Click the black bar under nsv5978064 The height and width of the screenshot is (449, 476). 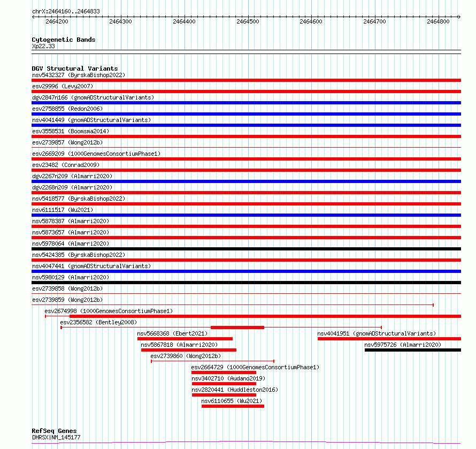click(x=246, y=249)
